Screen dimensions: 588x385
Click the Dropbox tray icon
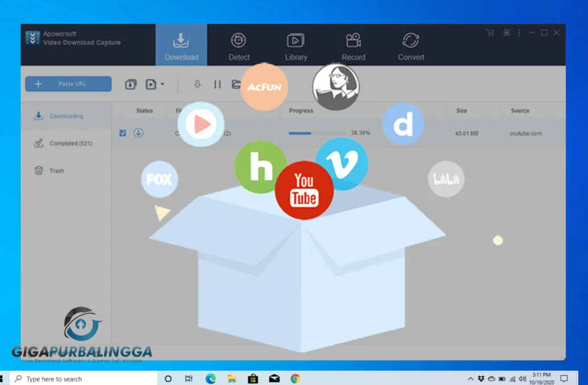pyautogui.click(x=481, y=379)
